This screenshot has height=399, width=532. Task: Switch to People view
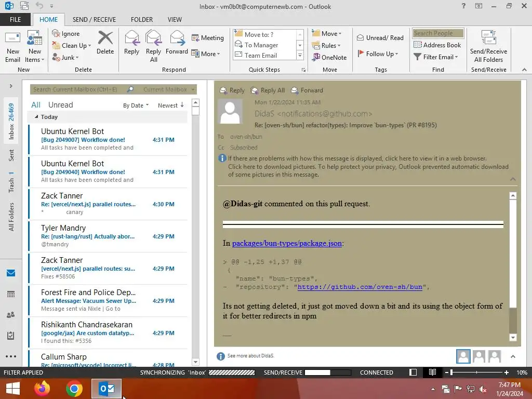[x=11, y=315]
